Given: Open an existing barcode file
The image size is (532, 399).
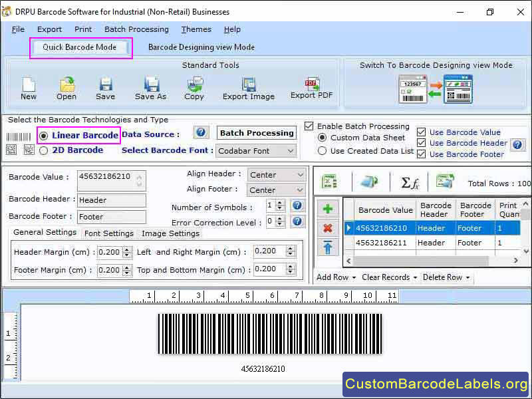Looking at the screenshot, I should [66, 86].
